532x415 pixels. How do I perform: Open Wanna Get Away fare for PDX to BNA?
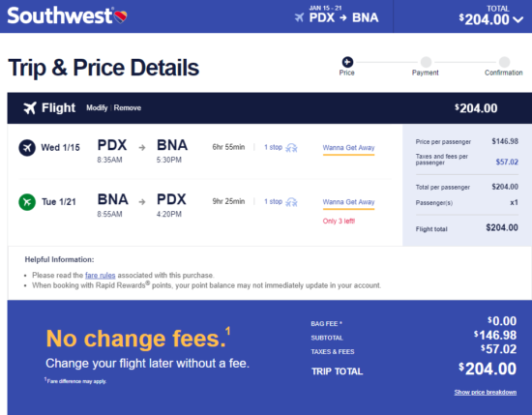(348, 148)
